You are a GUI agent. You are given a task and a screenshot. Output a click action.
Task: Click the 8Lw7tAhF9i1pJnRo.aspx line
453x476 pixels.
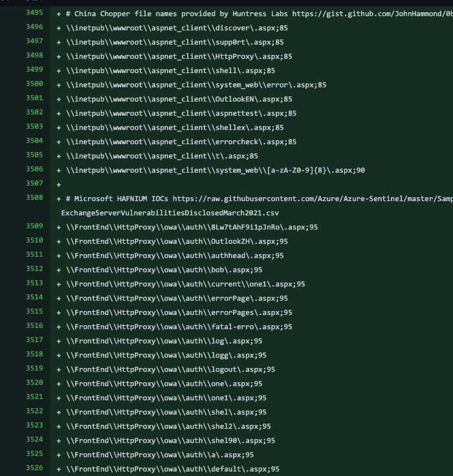pyautogui.click(x=192, y=226)
